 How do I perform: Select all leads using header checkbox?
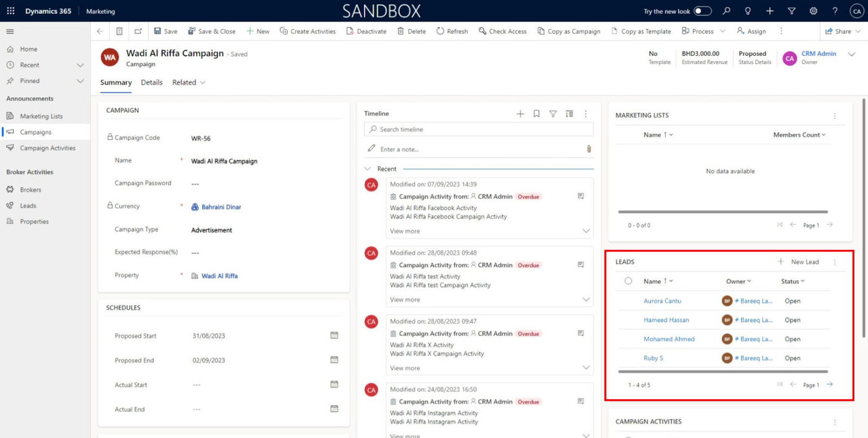coord(628,281)
